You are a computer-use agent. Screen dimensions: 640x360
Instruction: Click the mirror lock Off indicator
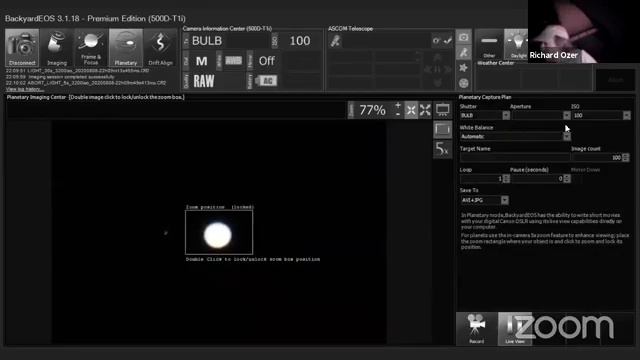tap(267, 61)
